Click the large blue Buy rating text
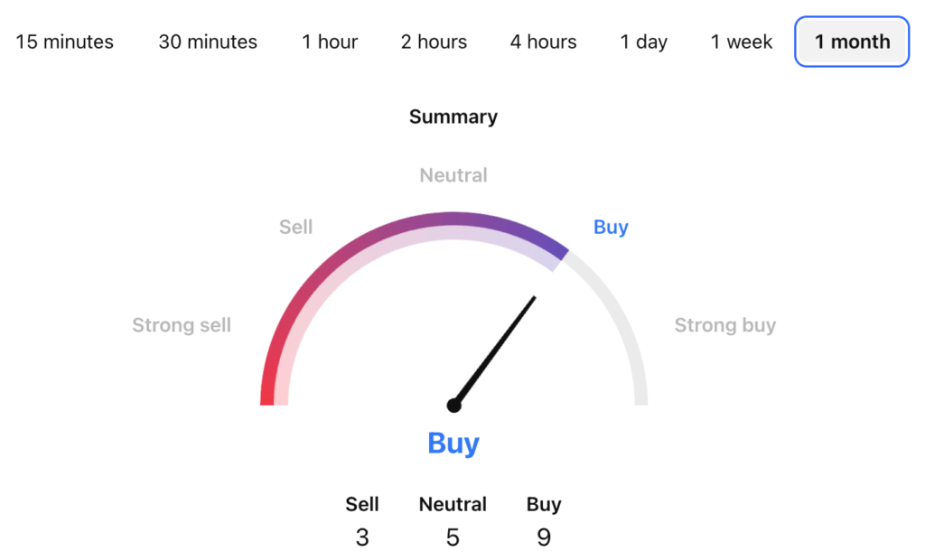The height and width of the screenshot is (560, 925). click(x=453, y=443)
